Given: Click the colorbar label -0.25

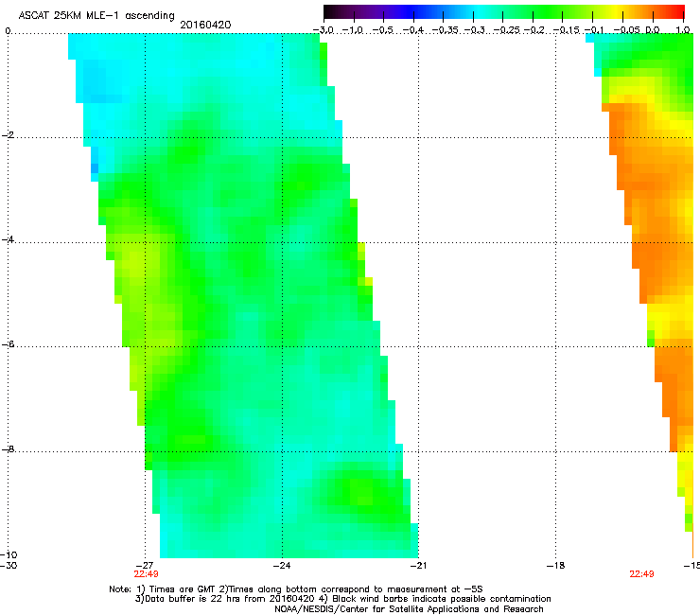Looking at the screenshot, I should pos(507,30).
